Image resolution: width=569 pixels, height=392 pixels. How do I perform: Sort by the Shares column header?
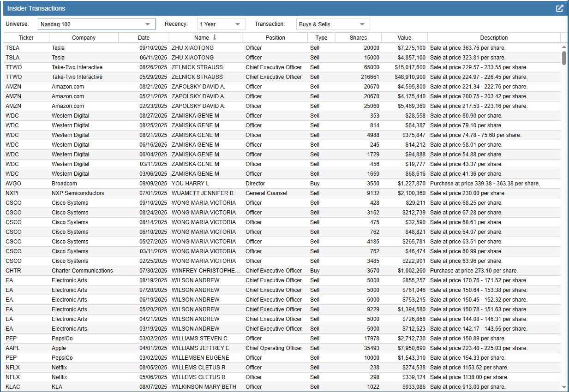coord(358,38)
